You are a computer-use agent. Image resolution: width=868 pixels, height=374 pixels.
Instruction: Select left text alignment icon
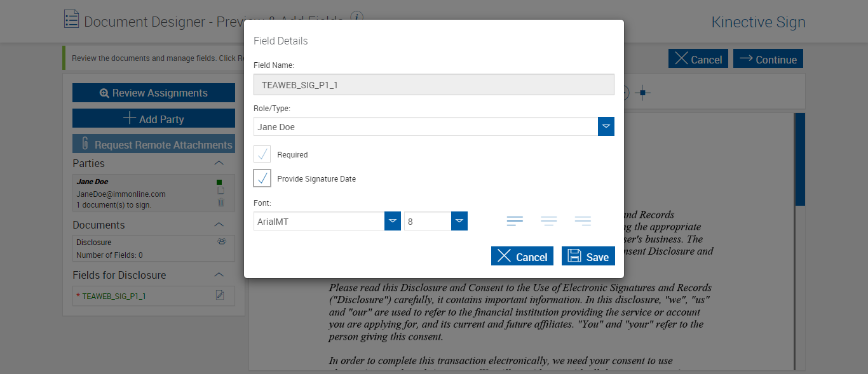tap(515, 221)
